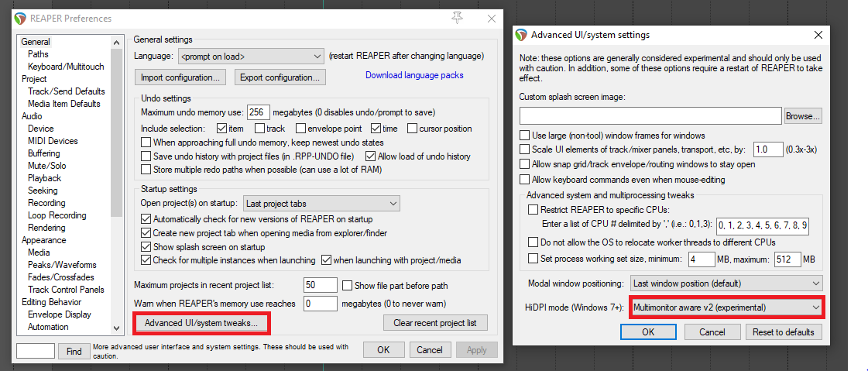
Task: Open the Language dropdown
Action: pyautogui.click(x=251, y=57)
